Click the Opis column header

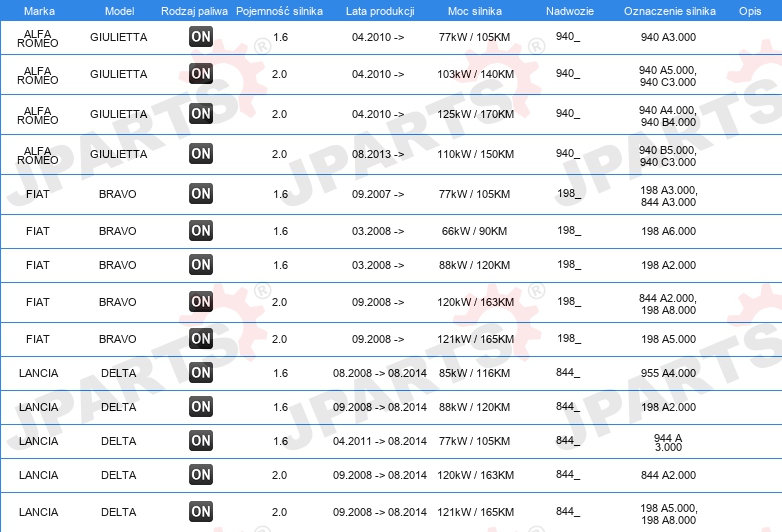tap(750, 11)
